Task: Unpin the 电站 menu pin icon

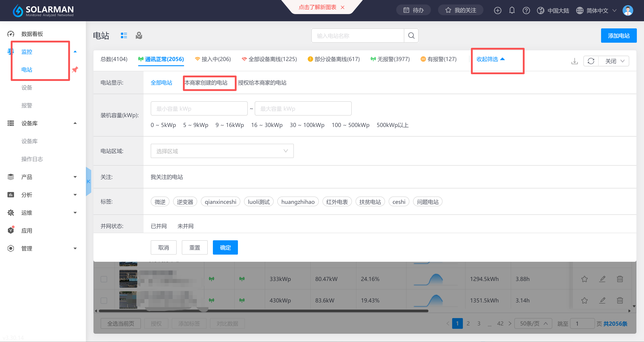Action: click(x=75, y=70)
